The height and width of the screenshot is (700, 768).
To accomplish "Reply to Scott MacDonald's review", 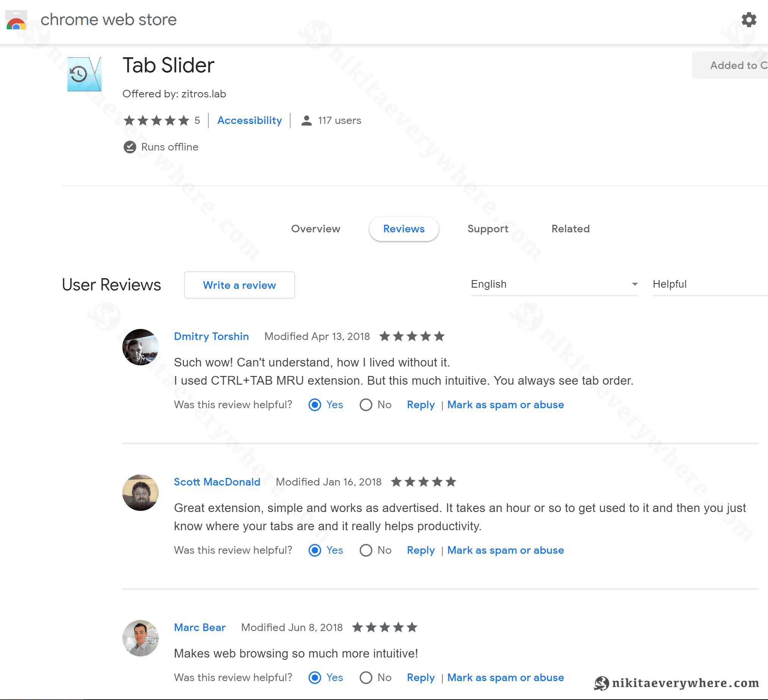I will 421,550.
